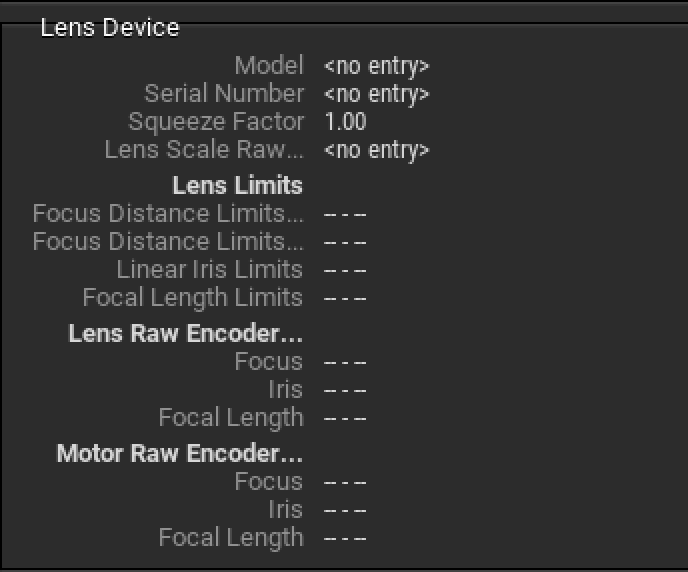Select the Model label
This screenshot has height=572, width=688.
(x=268, y=66)
